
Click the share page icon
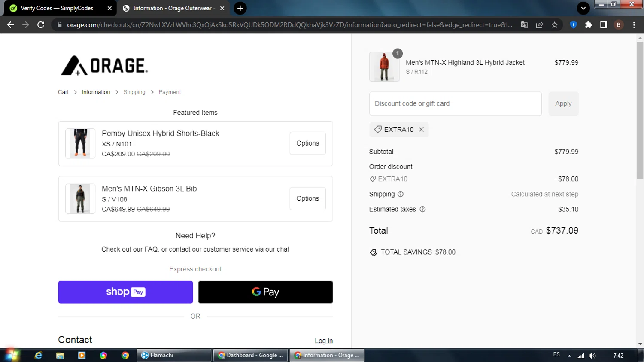pyautogui.click(x=540, y=25)
